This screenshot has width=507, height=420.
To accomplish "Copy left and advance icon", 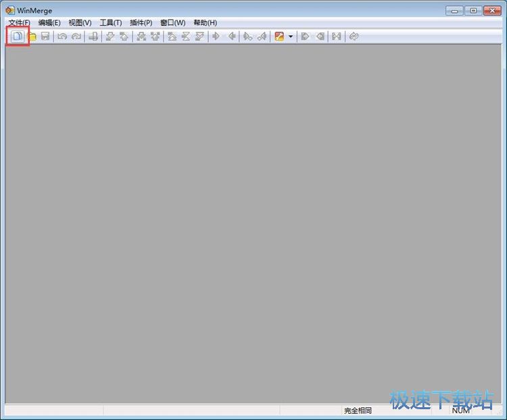I will click(x=262, y=36).
